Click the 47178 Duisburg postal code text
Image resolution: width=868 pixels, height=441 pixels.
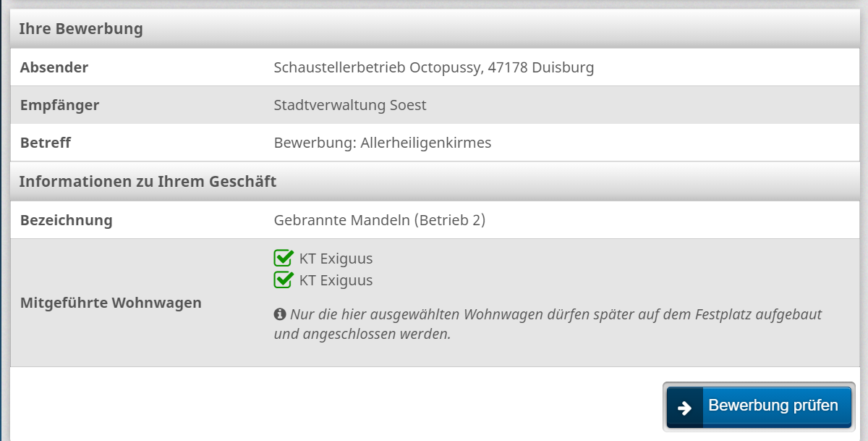(541, 68)
